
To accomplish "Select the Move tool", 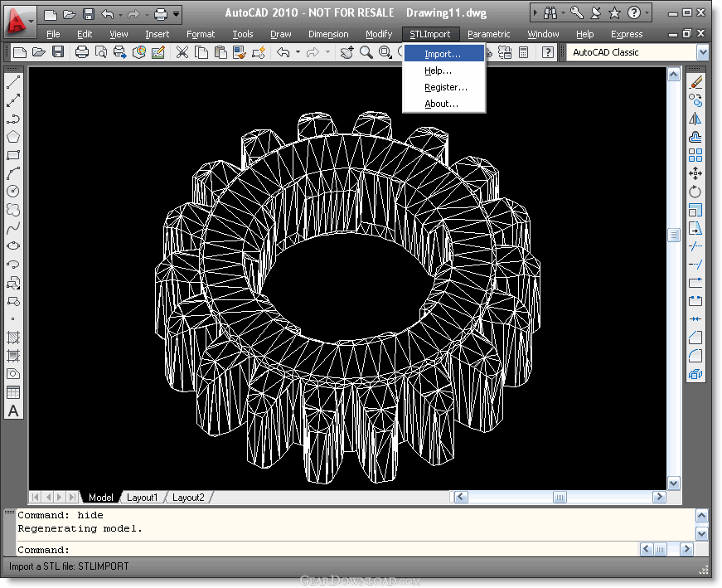I will tap(695, 173).
